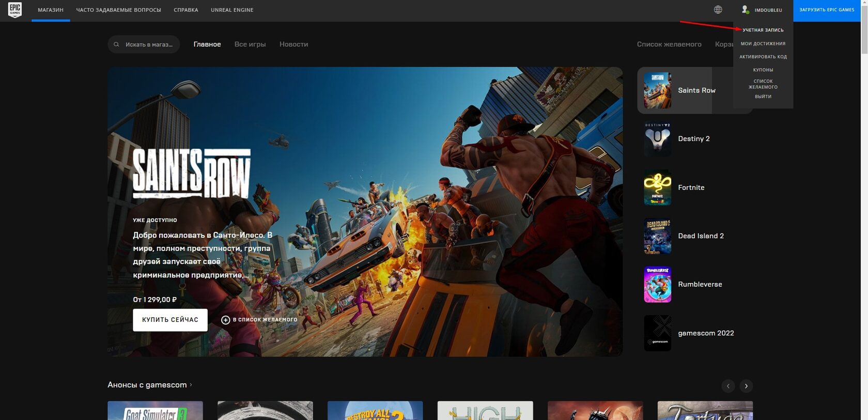The image size is (868, 420).
Task: Switch to the Главное tab
Action: click(x=207, y=44)
